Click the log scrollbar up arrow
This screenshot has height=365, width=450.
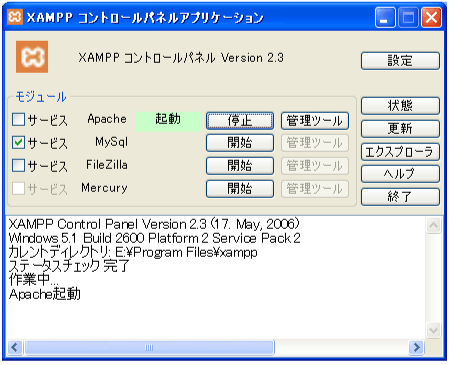tap(434, 225)
